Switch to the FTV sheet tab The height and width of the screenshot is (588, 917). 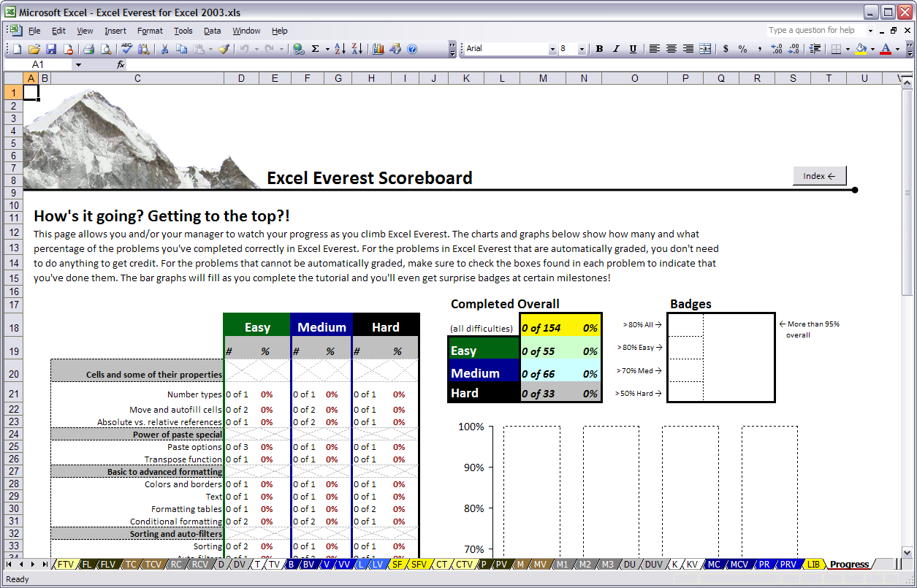tap(66, 564)
